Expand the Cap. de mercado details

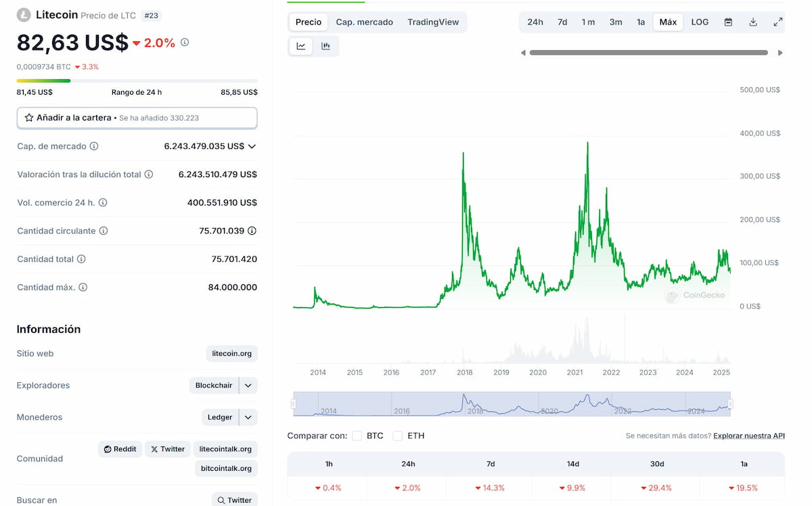click(x=251, y=146)
